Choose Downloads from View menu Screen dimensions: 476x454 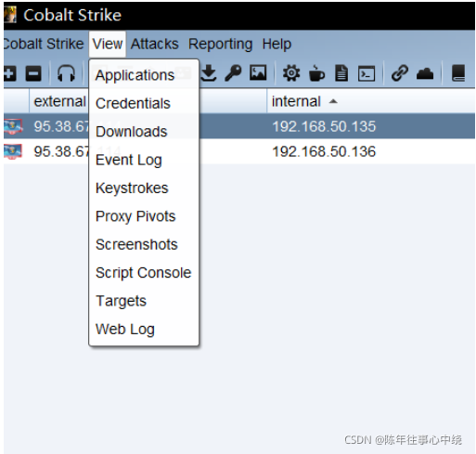(x=144, y=132)
